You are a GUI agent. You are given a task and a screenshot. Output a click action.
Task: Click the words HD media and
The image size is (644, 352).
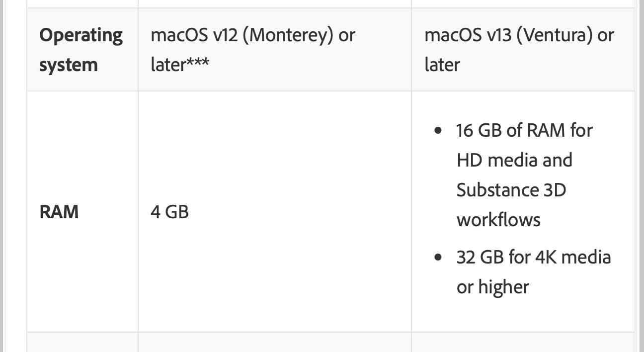point(514,160)
